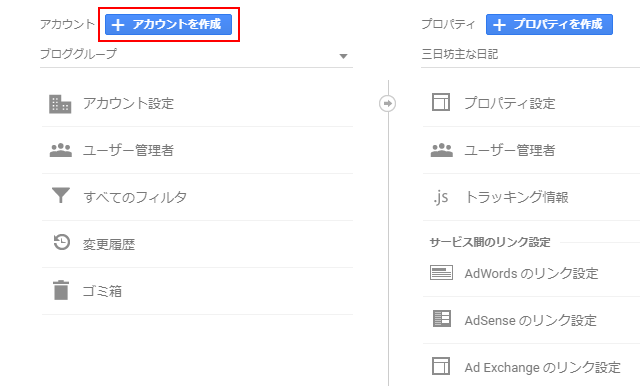Click the AdWords link settings icon
This screenshot has width=640, height=386.
pos(441,273)
